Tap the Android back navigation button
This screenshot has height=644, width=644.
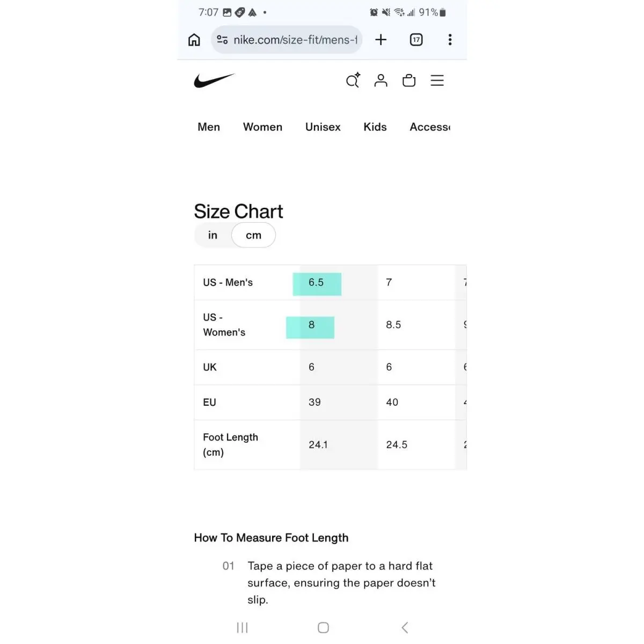pyautogui.click(x=405, y=627)
